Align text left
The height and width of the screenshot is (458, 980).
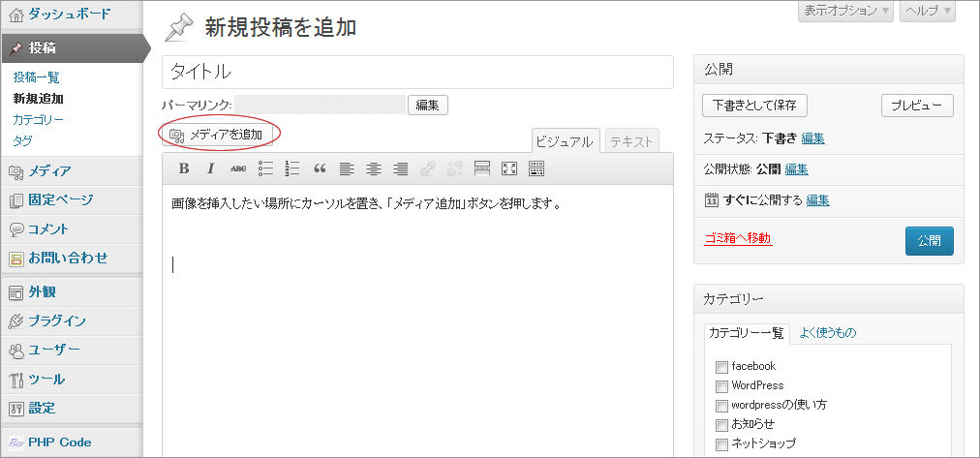pos(347,168)
